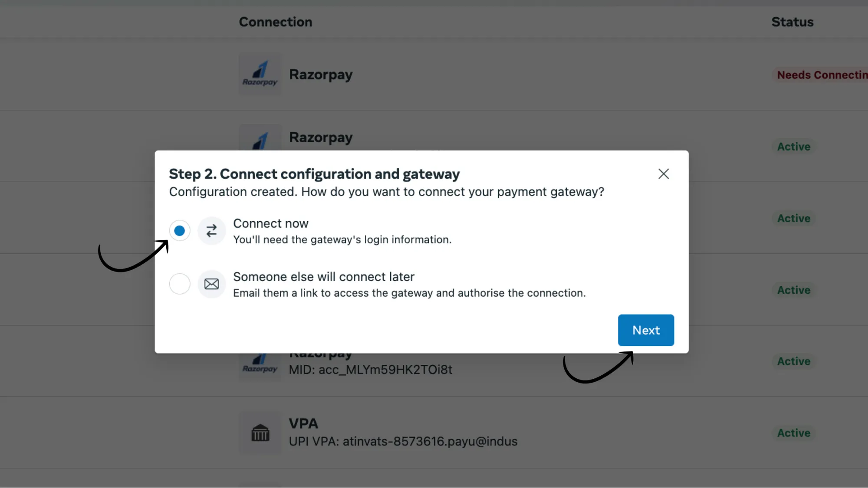868x488 pixels.
Task: Click the Active badge on the VPA row
Action: click(793, 432)
